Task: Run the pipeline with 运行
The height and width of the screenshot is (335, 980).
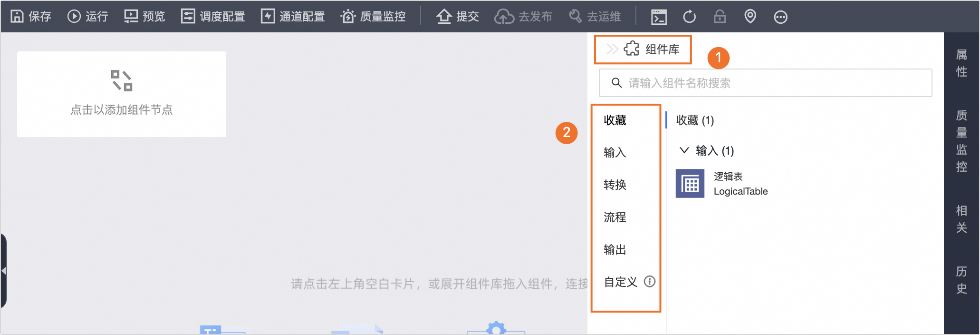Action: [x=88, y=17]
